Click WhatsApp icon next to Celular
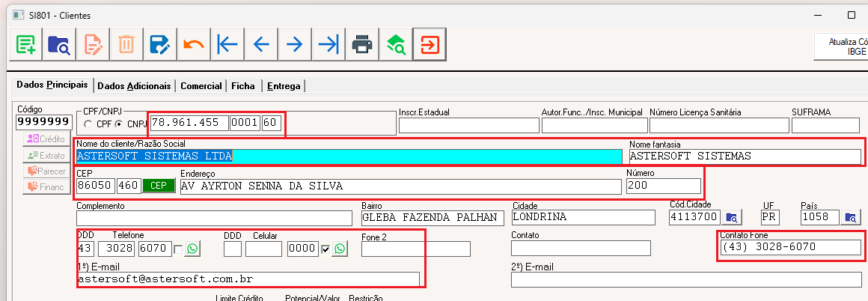This screenshot has width=868, height=301. click(340, 249)
